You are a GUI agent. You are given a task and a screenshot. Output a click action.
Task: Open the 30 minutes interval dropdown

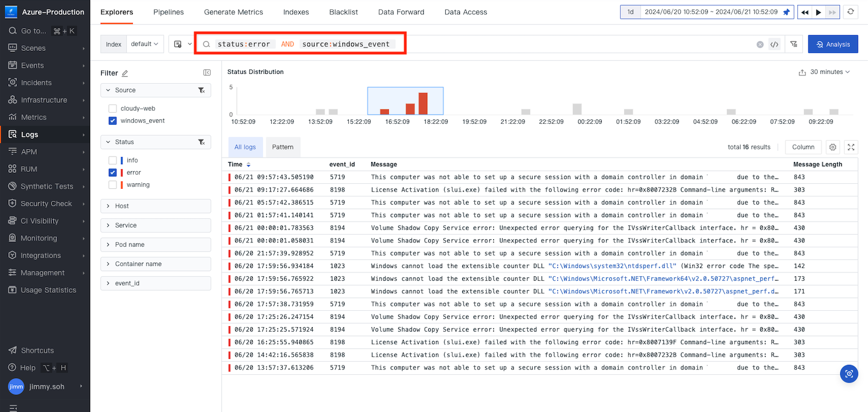[830, 72]
